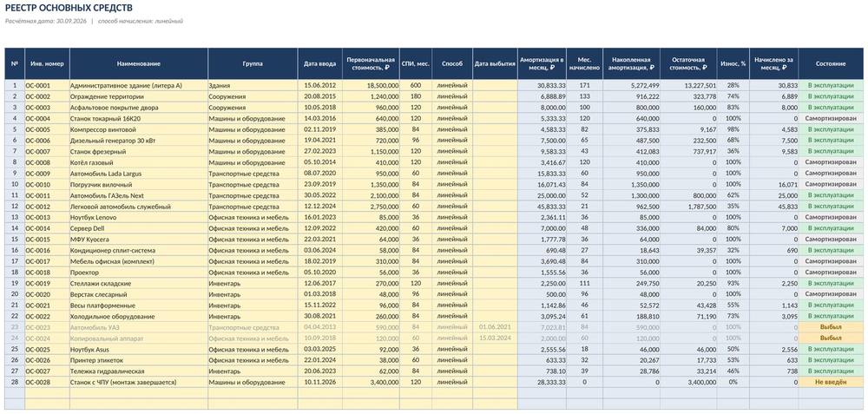Select date '15.06.2012' cell
This screenshot has height=414, width=868.
pos(320,86)
